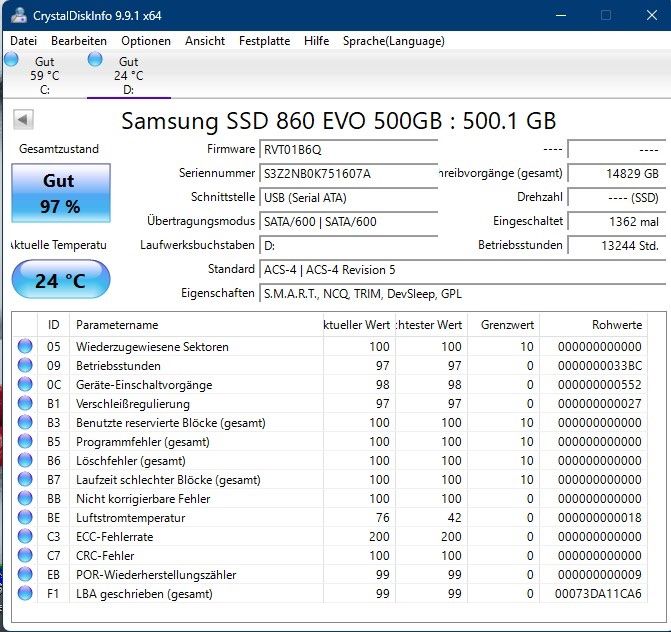The height and width of the screenshot is (632, 671).
Task: Minimize the CrystalDiskInfo window
Action: (561, 15)
